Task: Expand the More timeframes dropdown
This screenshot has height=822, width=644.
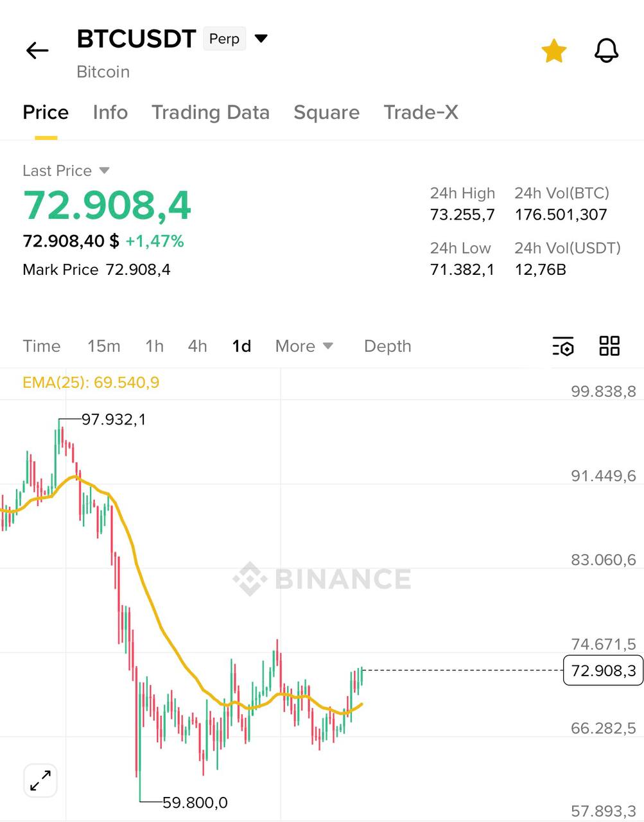Action: pyautogui.click(x=304, y=346)
